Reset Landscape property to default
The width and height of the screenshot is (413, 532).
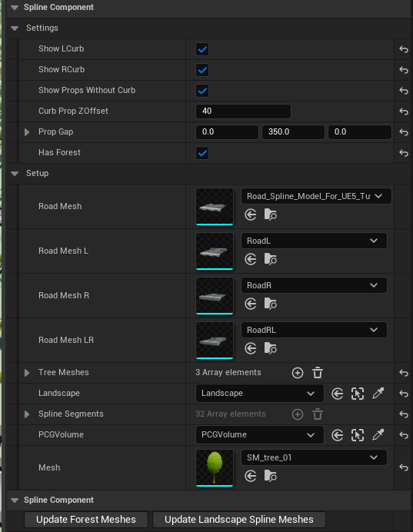[x=404, y=394]
